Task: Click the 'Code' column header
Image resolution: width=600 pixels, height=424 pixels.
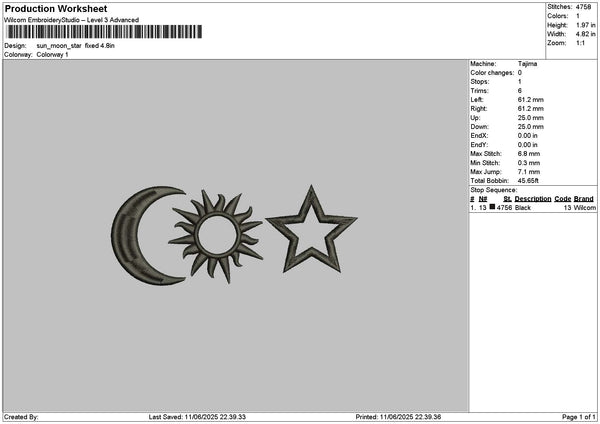Action: tap(562, 199)
